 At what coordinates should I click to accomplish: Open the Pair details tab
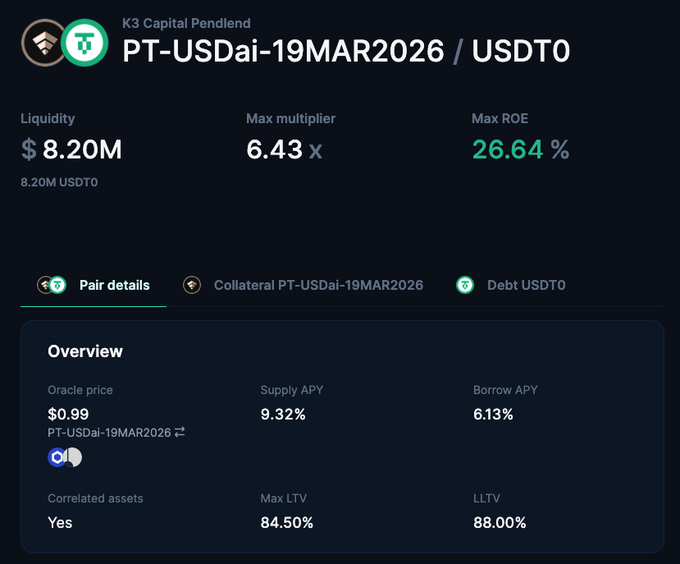[x=114, y=286]
